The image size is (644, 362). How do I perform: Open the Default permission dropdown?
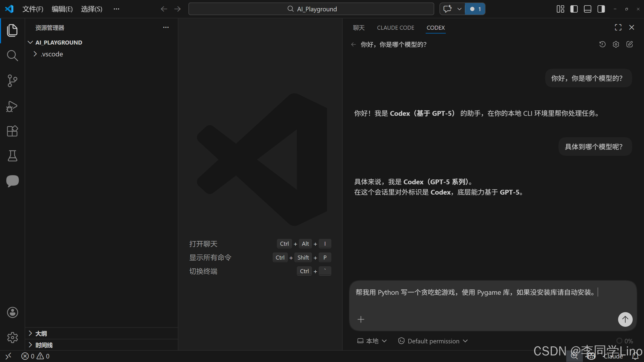coord(433,341)
